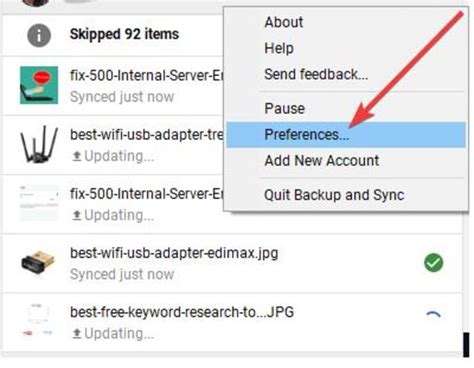Screen dimensions: 474x368
Task: Select Add New Account
Action: click(321, 161)
